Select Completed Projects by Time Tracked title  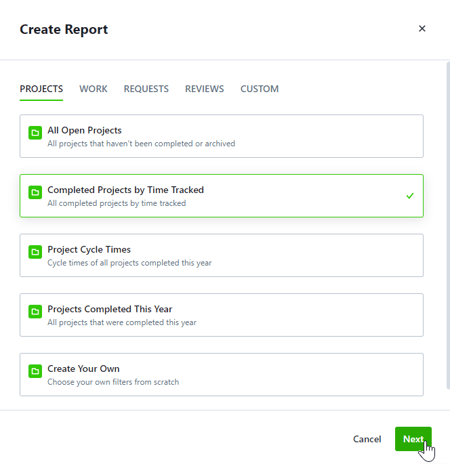tap(126, 190)
